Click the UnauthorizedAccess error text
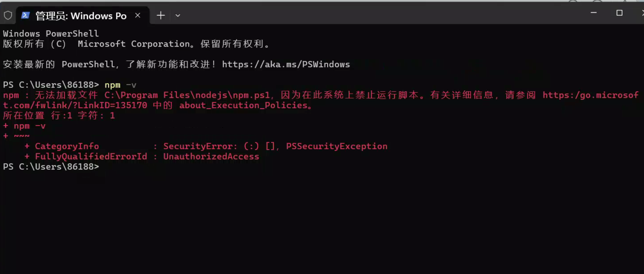The width and height of the screenshot is (644, 274). tap(211, 157)
